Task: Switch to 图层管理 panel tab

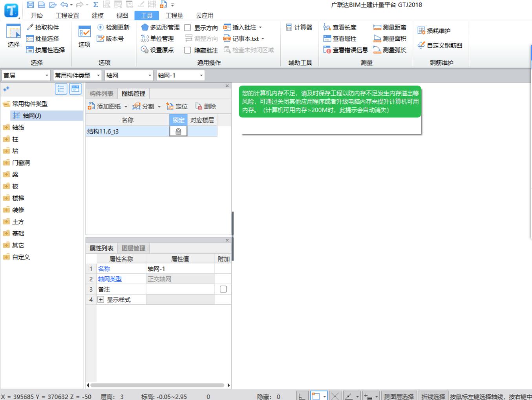Action: pyautogui.click(x=133, y=248)
